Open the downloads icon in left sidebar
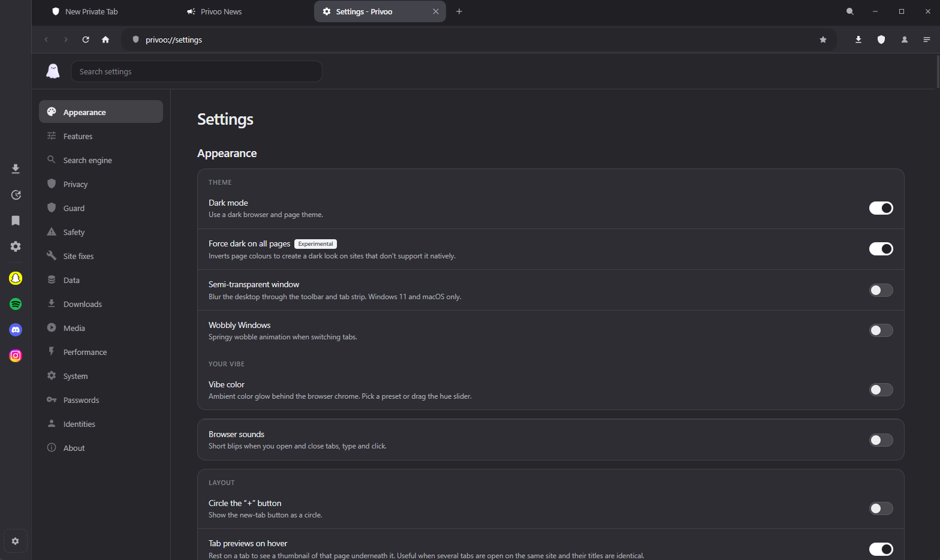 tap(16, 169)
